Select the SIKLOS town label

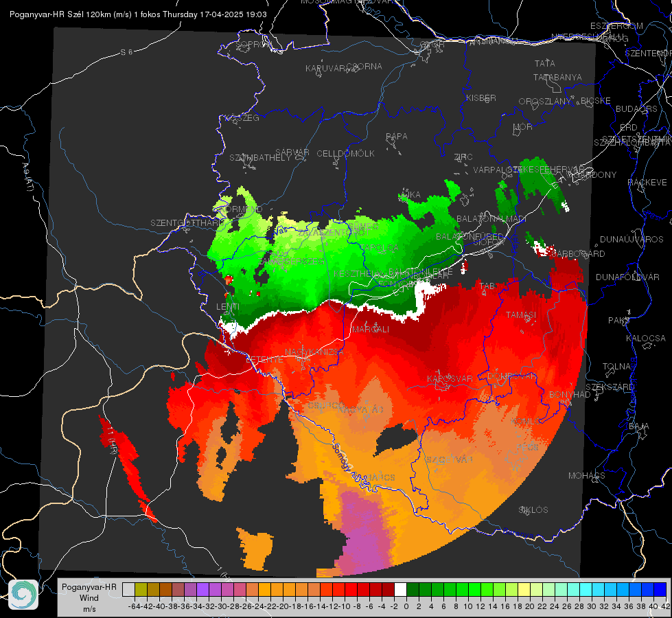pyautogui.click(x=533, y=510)
